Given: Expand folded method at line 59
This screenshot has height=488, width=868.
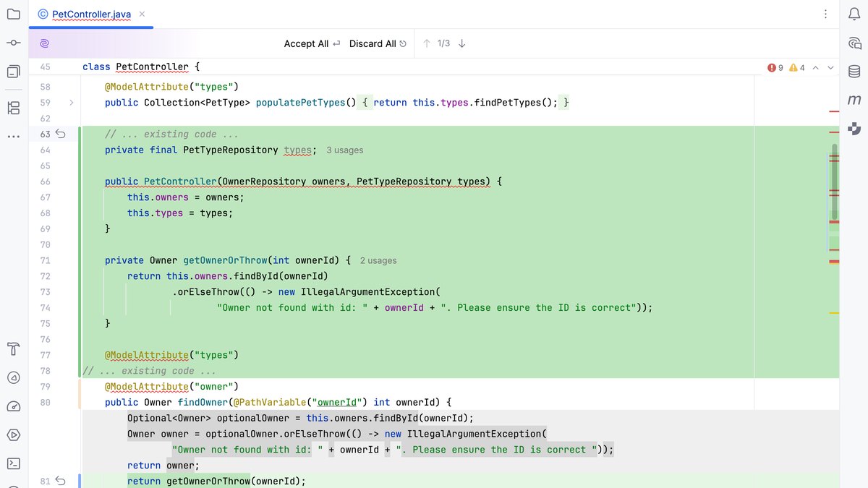Looking at the screenshot, I should tap(71, 103).
